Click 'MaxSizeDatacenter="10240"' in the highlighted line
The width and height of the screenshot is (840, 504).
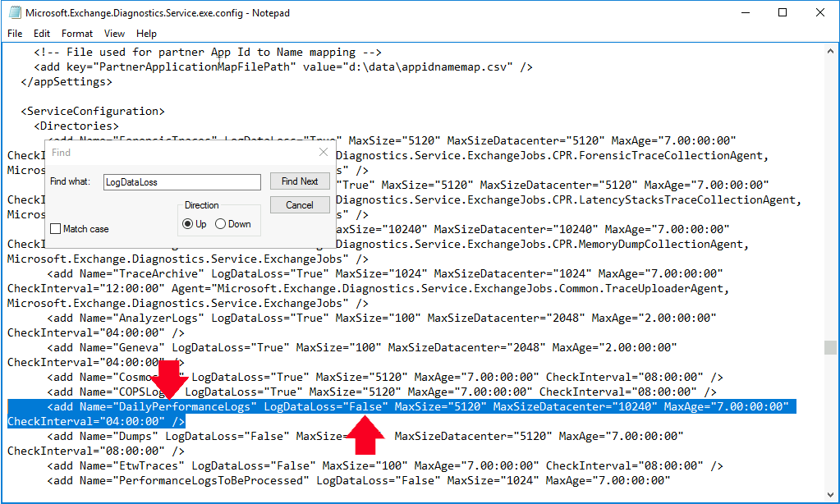(x=575, y=406)
